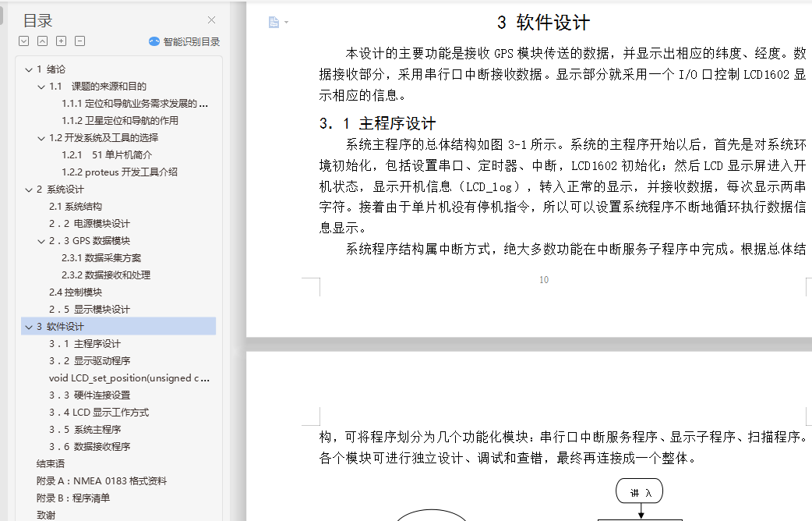The height and width of the screenshot is (521, 812).
Task: Jump to 3.5 系统主程序
Action: tap(85, 429)
